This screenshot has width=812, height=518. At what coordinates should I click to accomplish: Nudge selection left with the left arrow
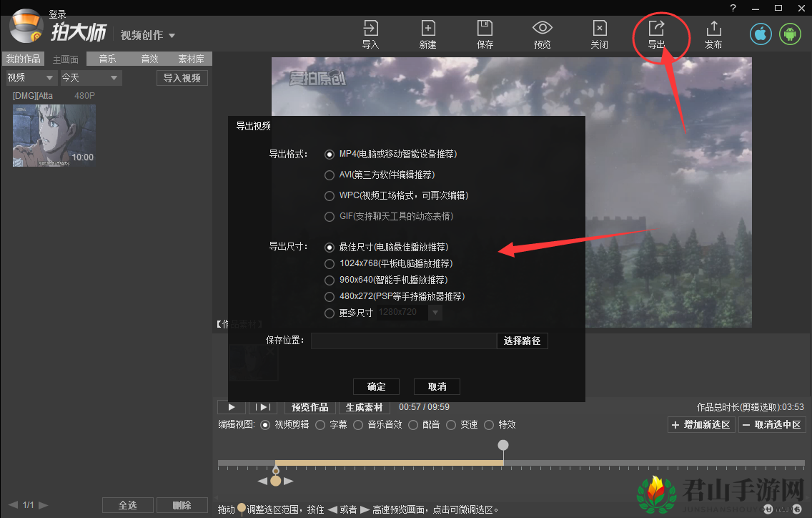coord(262,482)
